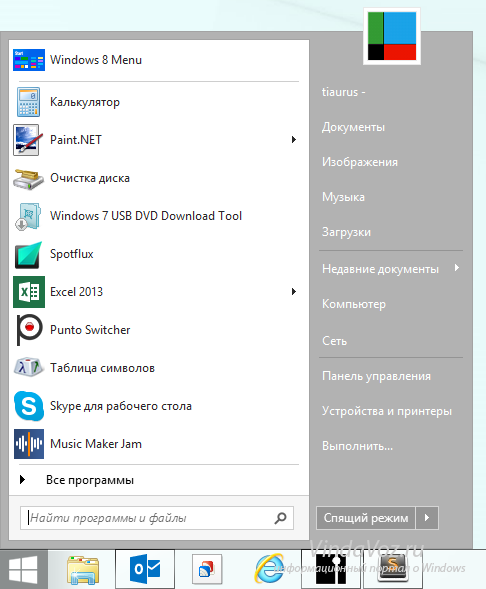
Task: Select the Очистка диска label
Action: click(90, 178)
